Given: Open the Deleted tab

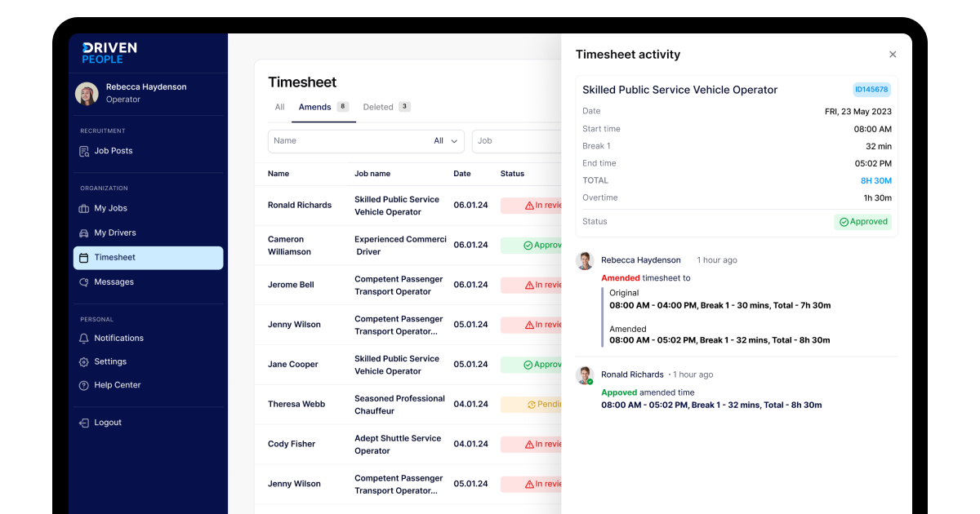Looking at the screenshot, I should click(x=386, y=108).
